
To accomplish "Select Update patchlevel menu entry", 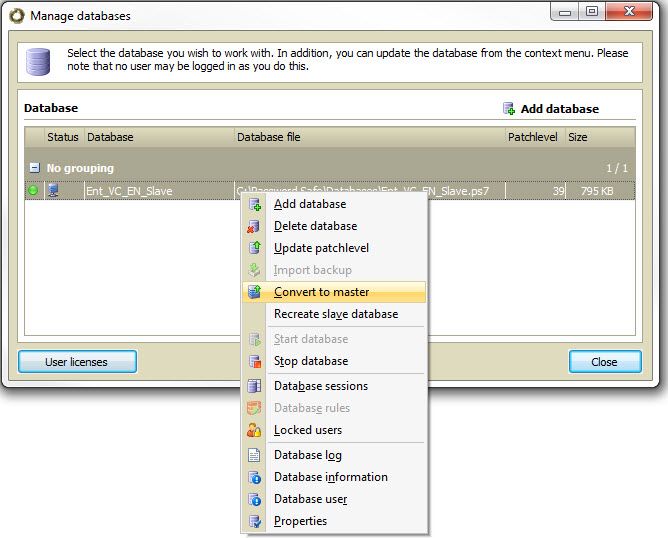I will 334,248.
